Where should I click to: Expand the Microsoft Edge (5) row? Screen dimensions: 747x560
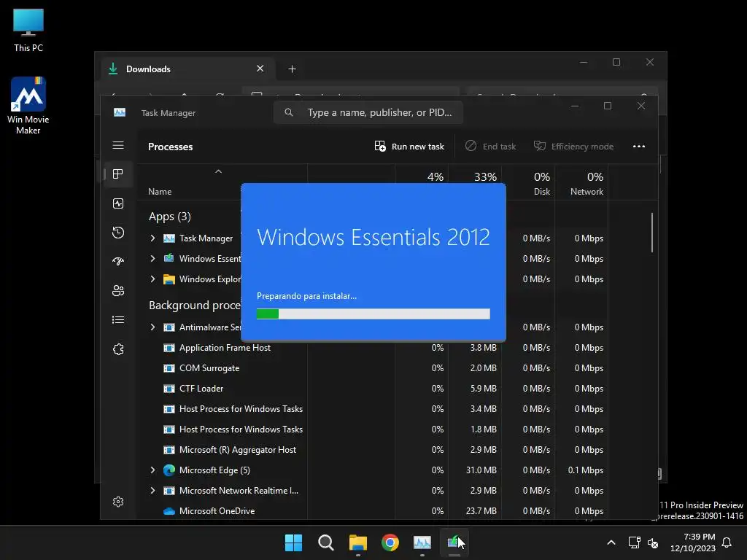152,470
